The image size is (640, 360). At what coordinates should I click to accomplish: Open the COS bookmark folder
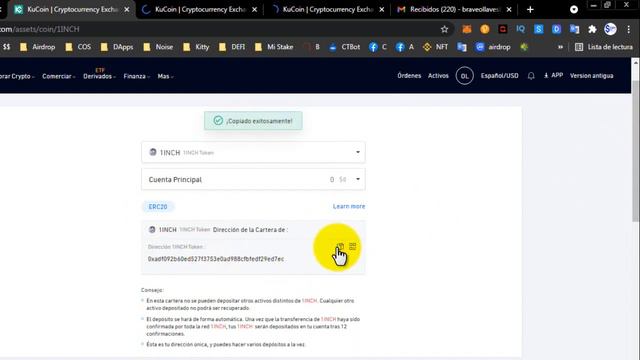pos(78,47)
